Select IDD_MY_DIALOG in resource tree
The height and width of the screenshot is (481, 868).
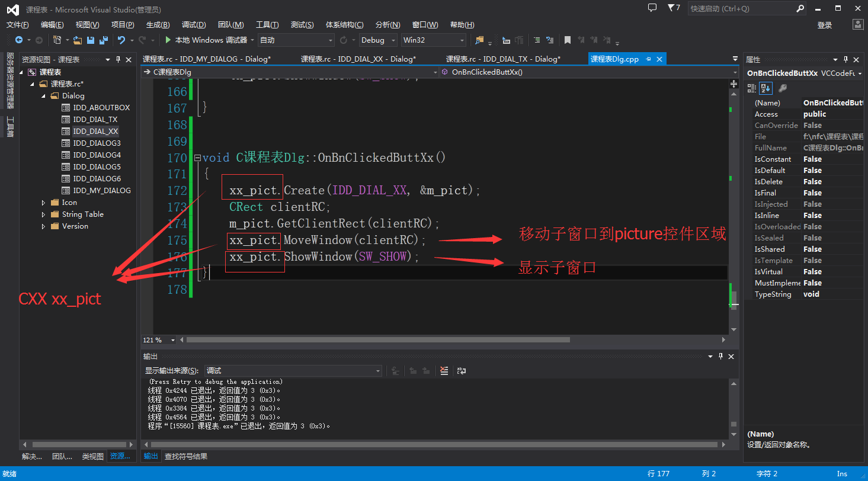102,190
